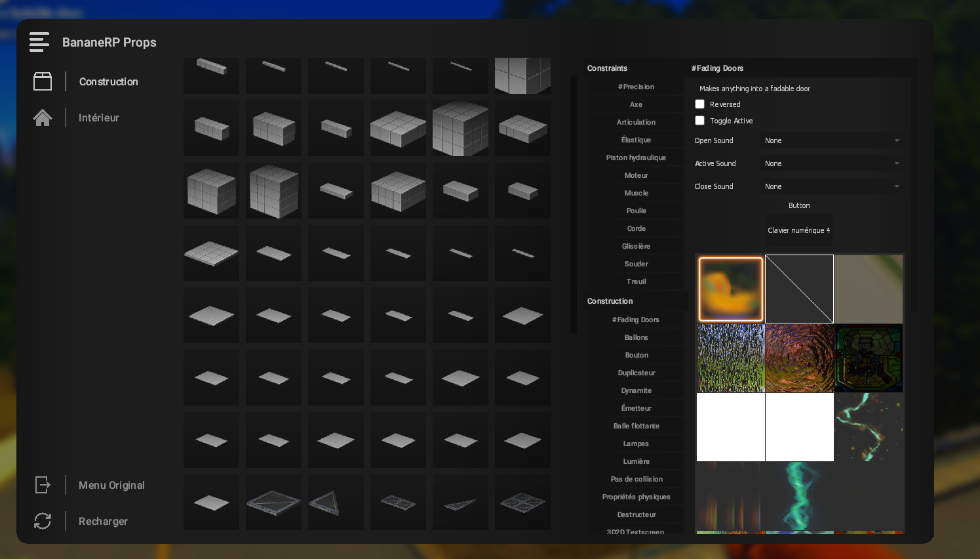
Task: Select the Piston hydraulique tool
Action: (636, 157)
